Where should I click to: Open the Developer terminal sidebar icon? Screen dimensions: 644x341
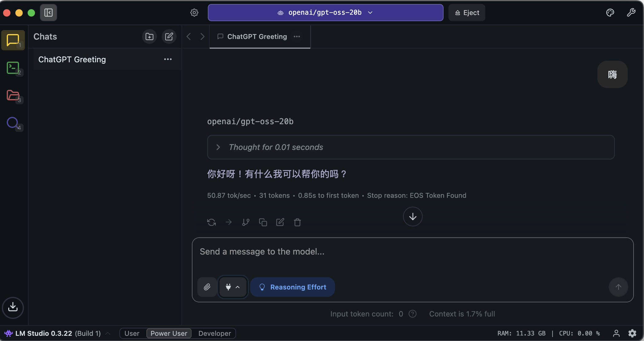(13, 68)
